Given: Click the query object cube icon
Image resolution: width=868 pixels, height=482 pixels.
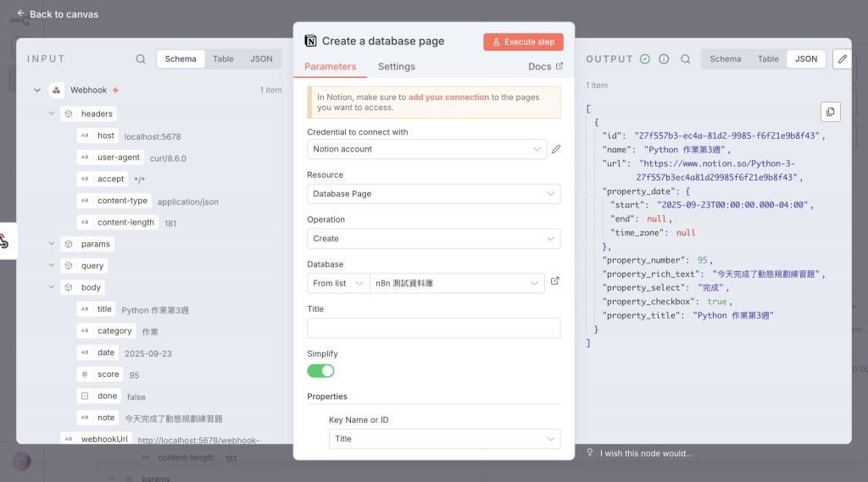Looking at the screenshot, I should (x=69, y=265).
